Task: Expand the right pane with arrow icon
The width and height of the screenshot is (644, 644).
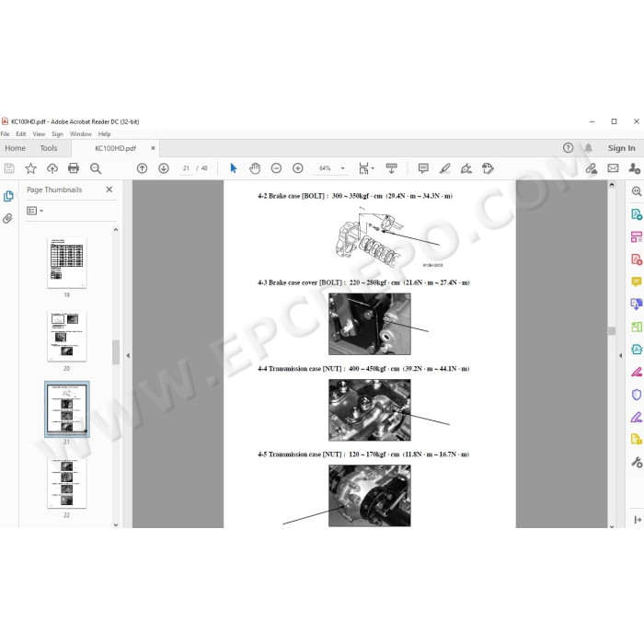Action: click(638, 520)
